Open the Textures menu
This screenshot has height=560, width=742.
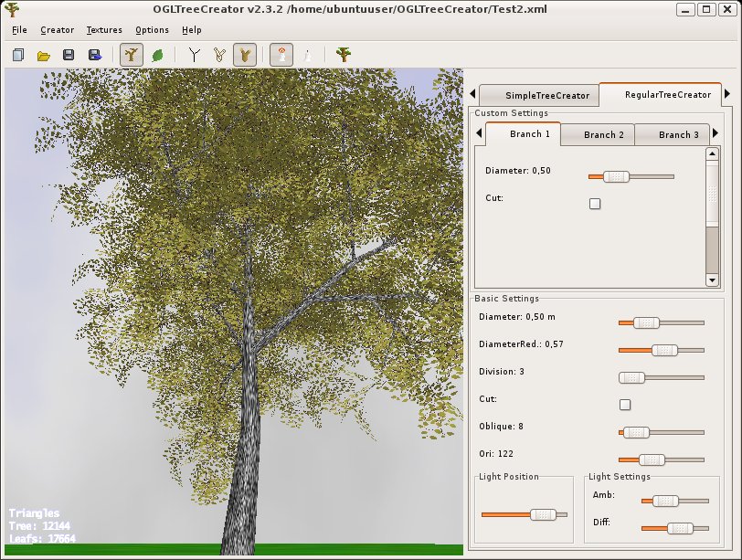click(104, 30)
